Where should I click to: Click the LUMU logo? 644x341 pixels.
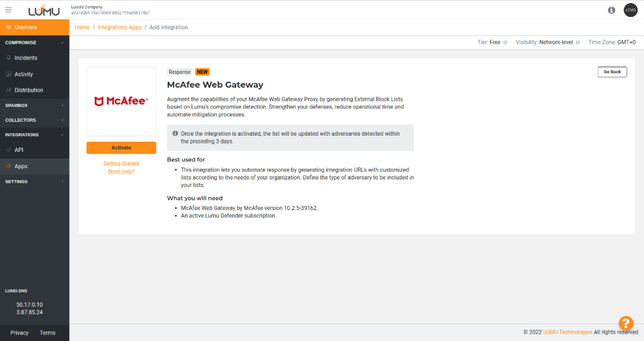tap(44, 10)
